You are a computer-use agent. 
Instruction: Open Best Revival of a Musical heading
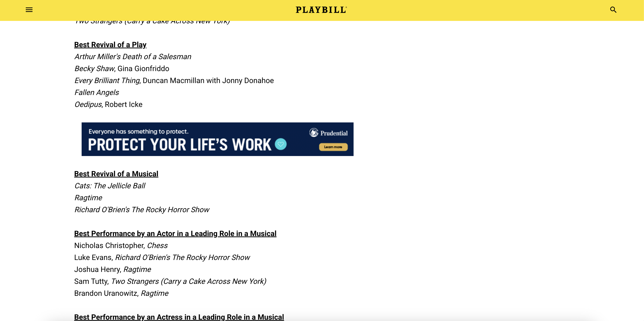click(116, 174)
